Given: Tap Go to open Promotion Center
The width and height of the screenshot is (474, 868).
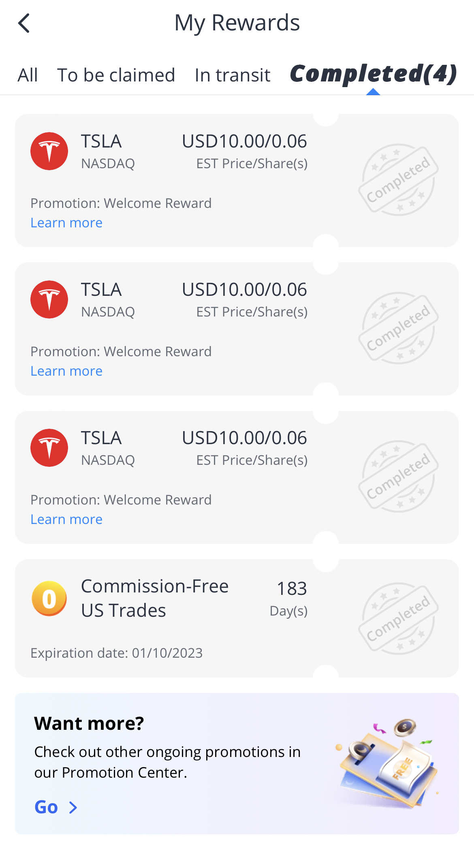Looking at the screenshot, I should (46, 807).
